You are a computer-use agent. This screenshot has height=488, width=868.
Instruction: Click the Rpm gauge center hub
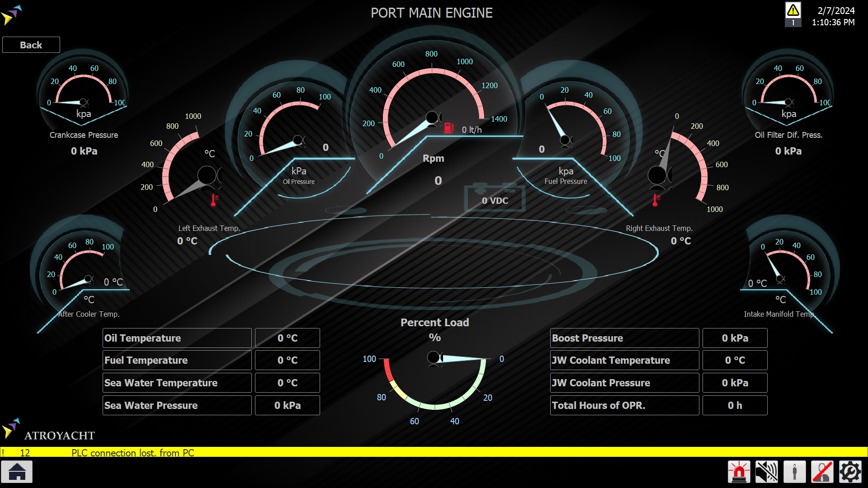click(x=432, y=118)
